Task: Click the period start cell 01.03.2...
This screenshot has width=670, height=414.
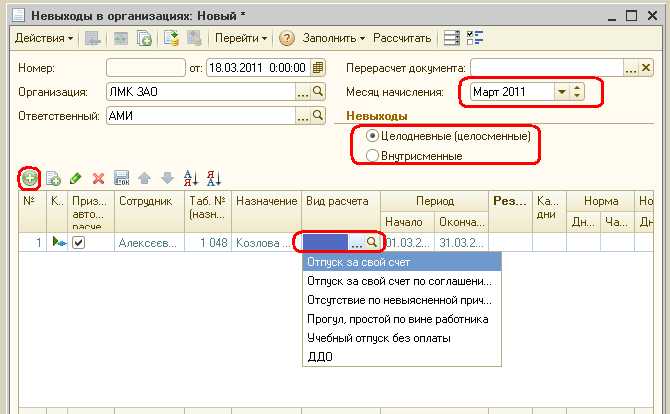Action: point(407,243)
